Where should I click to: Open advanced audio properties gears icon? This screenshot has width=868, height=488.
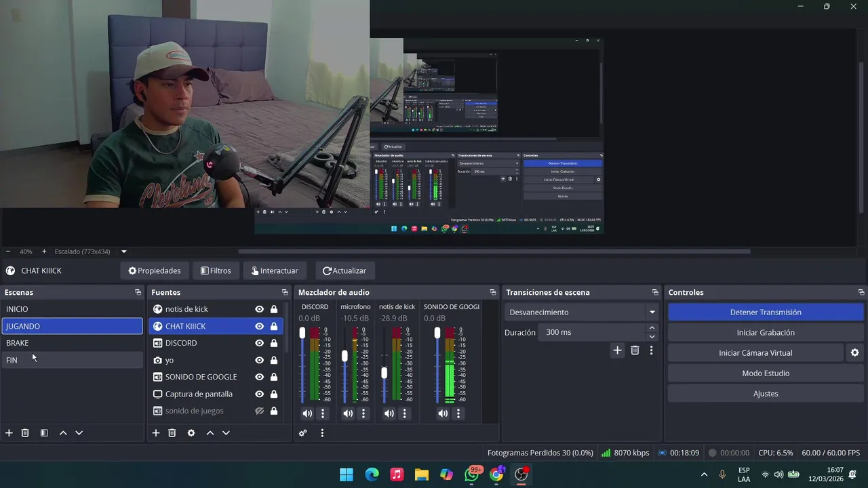point(303,432)
